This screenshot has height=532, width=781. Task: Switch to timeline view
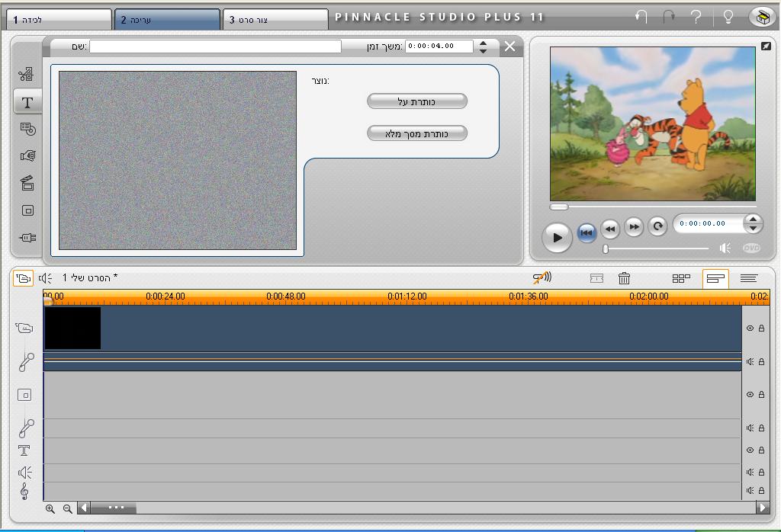[x=715, y=278]
